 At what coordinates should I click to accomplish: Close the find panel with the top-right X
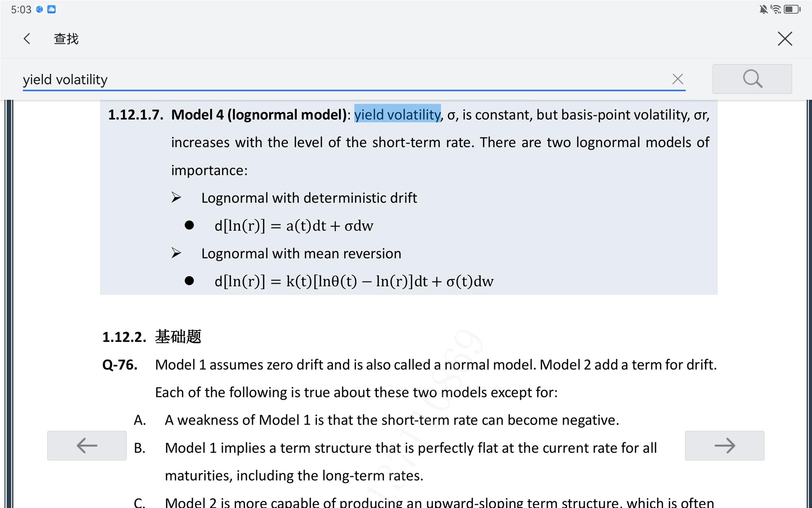(784, 39)
